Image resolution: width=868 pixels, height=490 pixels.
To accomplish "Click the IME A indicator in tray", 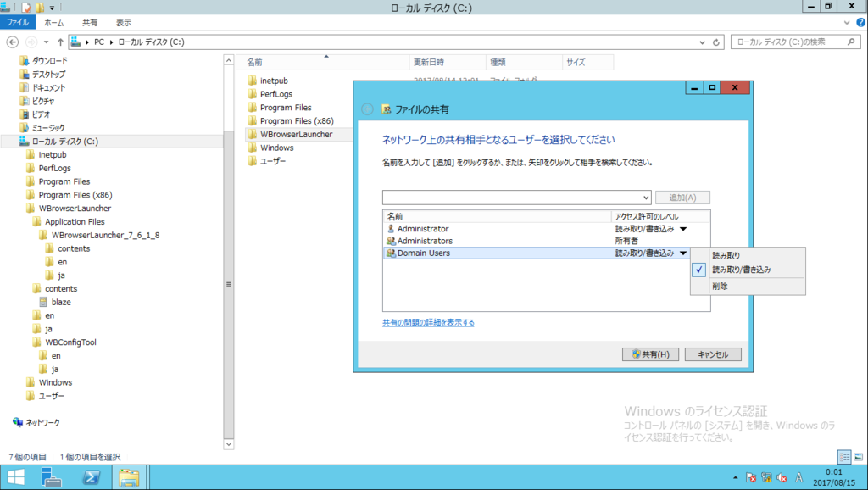I will pyautogui.click(x=798, y=477).
